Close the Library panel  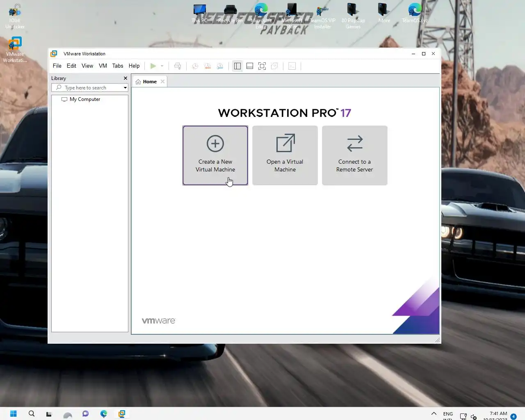pyautogui.click(x=126, y=78)
